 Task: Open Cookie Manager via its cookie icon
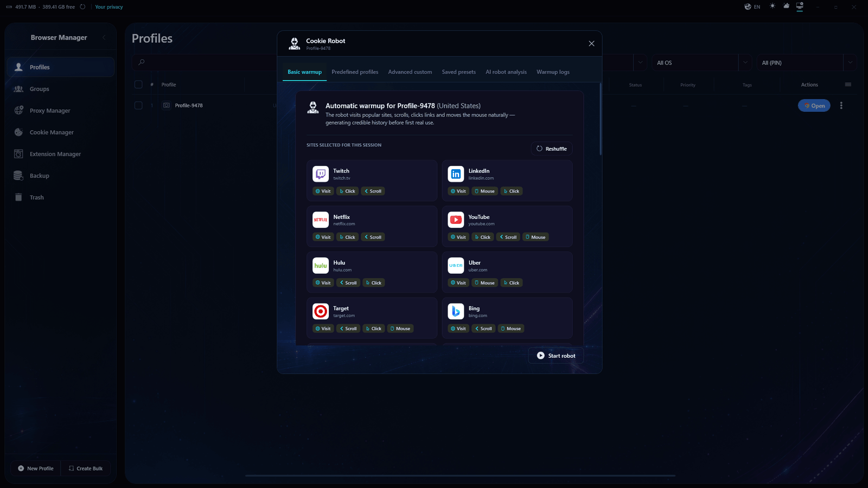(18, 132)
